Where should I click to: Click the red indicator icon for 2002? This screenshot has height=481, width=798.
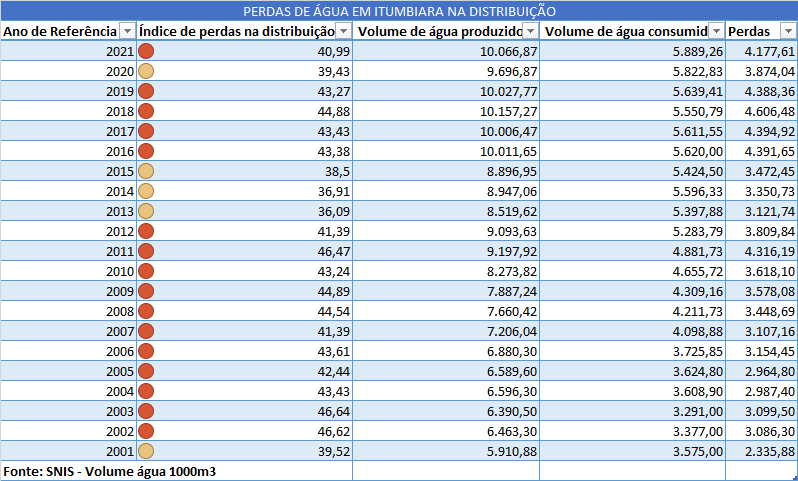[x=146, y=431]
